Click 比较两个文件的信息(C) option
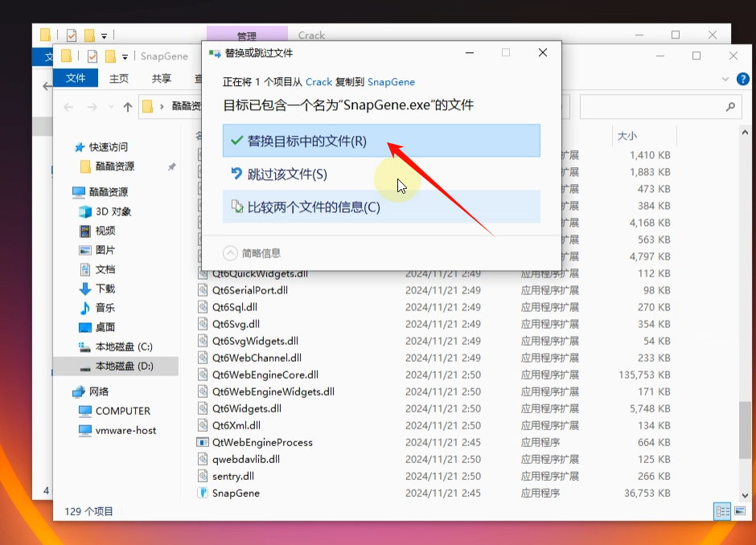The image size is (756, 545). [313, 207]
